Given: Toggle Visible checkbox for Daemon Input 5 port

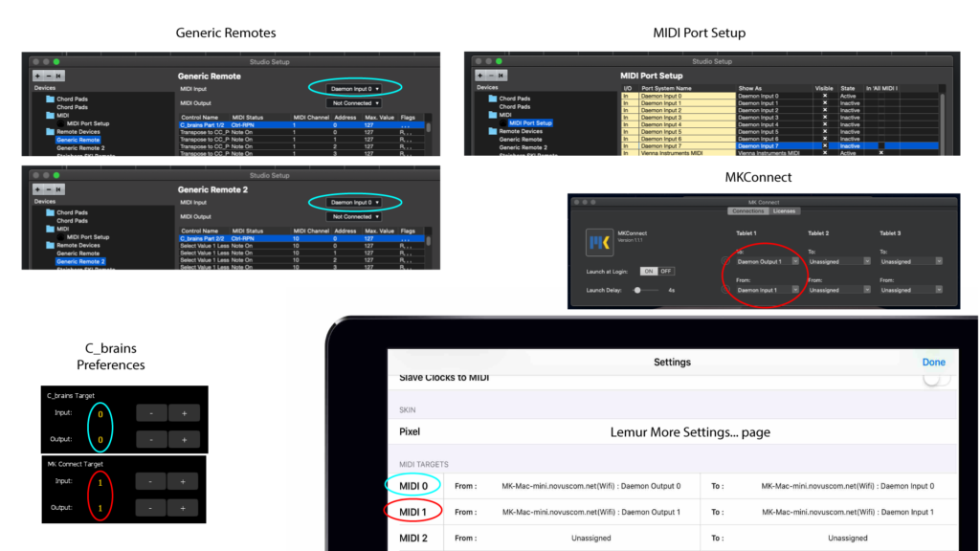Looking at the screenshot, I should tap(824, 132).
